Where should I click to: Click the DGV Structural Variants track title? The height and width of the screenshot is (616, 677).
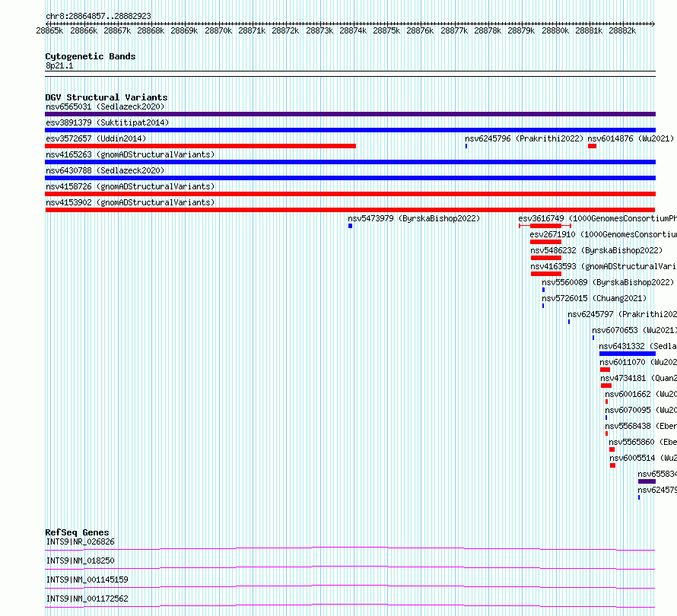(106, 97)
